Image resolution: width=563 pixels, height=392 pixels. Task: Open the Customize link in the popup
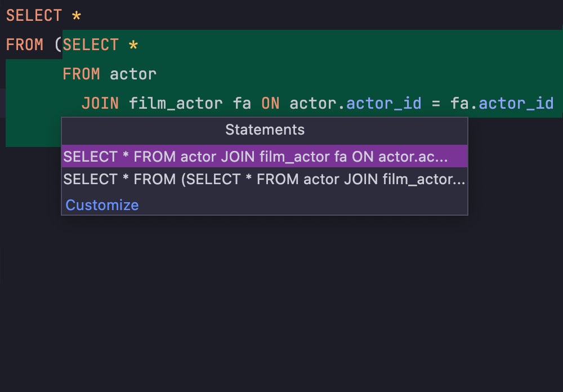[x=102, y=205]
